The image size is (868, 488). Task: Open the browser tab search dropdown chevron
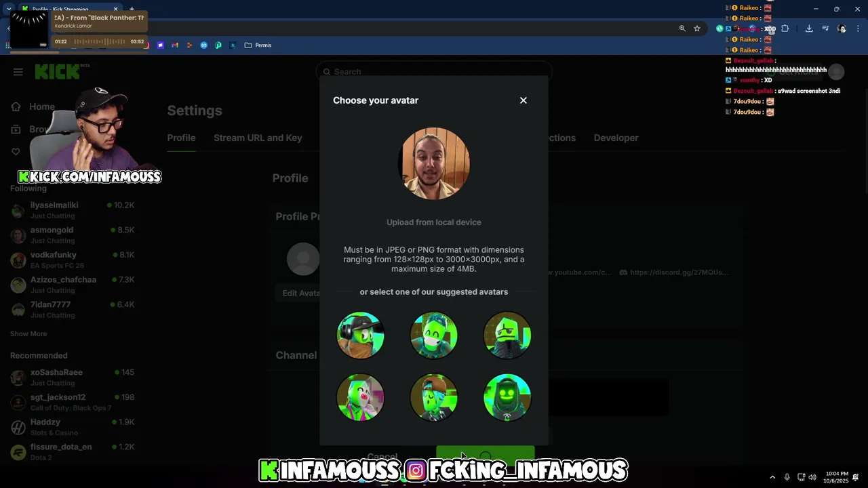9,9
